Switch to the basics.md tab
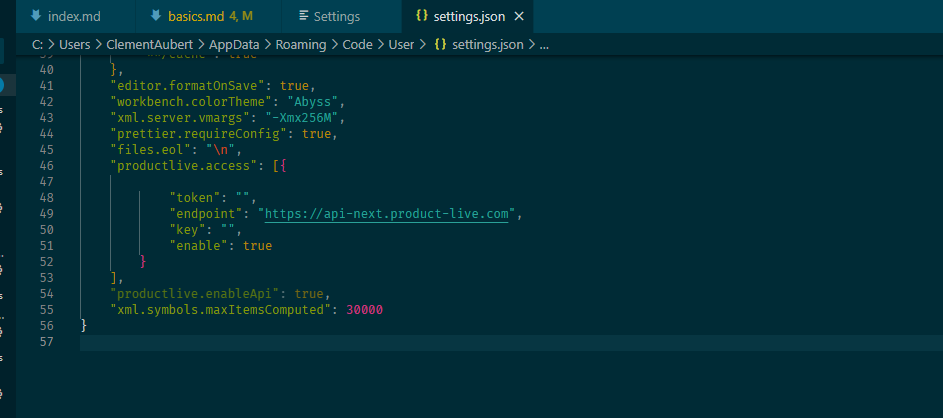The height and width of the screenshot is (418, 943). click(x=200, y=17)
